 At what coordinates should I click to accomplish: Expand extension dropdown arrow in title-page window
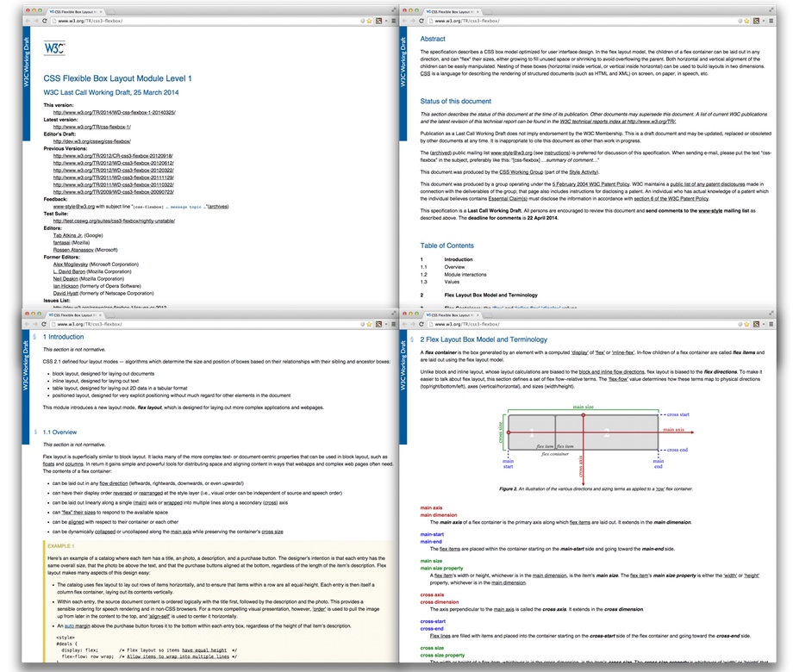point(386,21)
